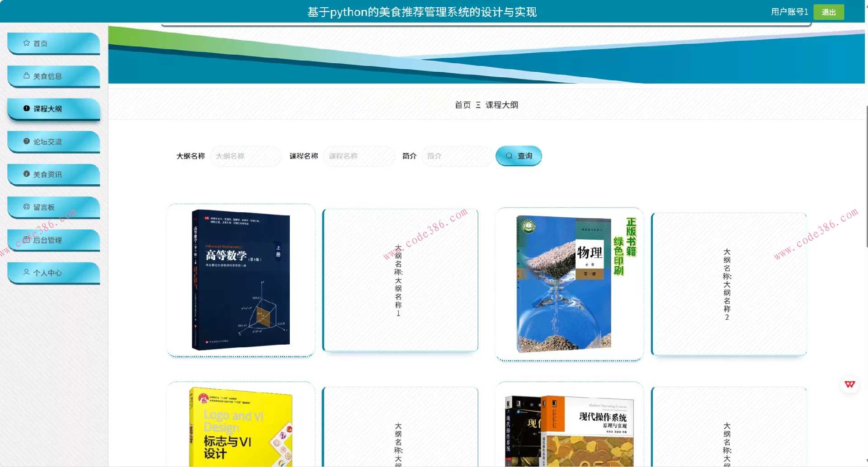Viewport: 868px width, 467px height.
Task: Select the info icon on 美食资讯
Action: coord(26,174)
